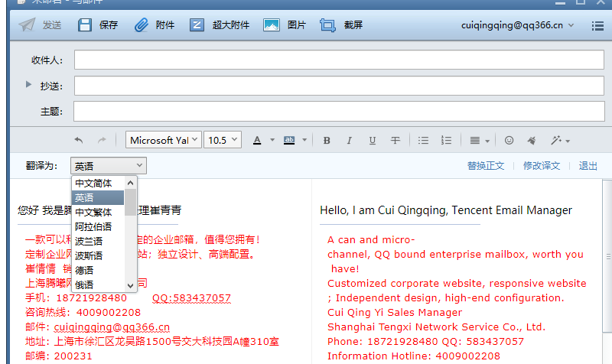
Task: Choose 阿拉伯语 from language list
Action: click(x=98, y=226)
